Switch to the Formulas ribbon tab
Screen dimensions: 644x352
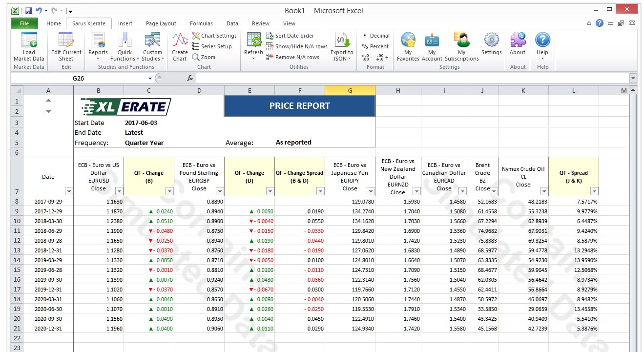coord(201,23)
